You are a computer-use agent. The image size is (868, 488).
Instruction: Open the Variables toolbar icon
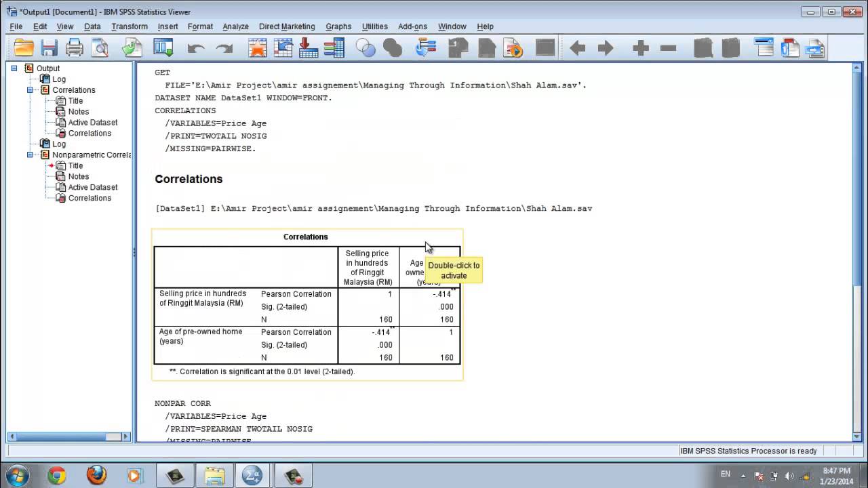tap(334, 47)
